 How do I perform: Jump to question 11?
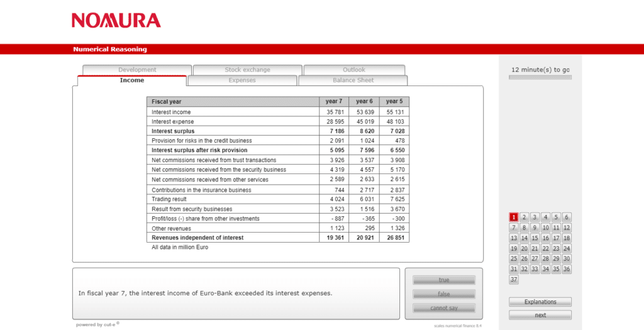pyautogui.click(x=556, y=228)
